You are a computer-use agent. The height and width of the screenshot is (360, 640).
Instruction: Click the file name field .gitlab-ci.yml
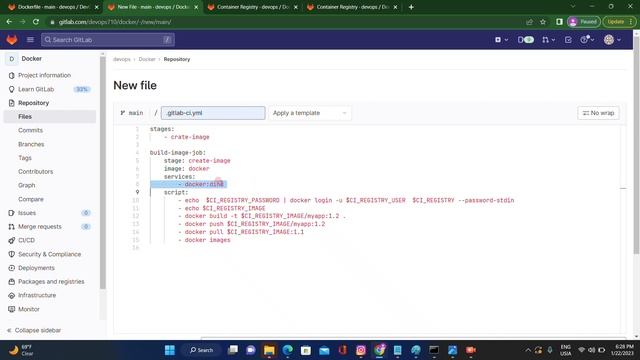pos(213,113)
